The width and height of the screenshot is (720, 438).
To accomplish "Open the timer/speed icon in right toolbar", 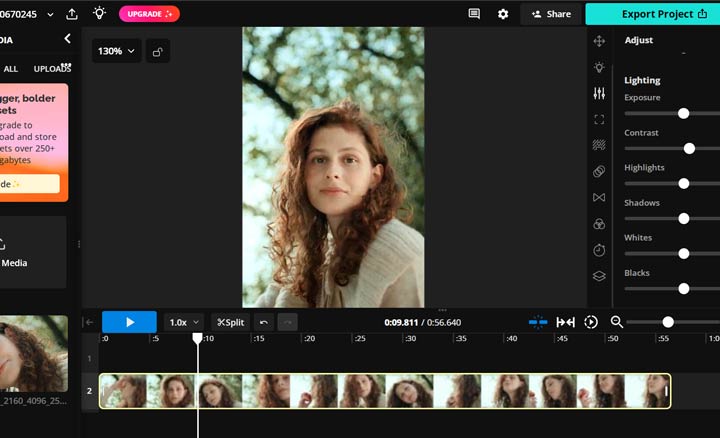I will pos(599,250).
